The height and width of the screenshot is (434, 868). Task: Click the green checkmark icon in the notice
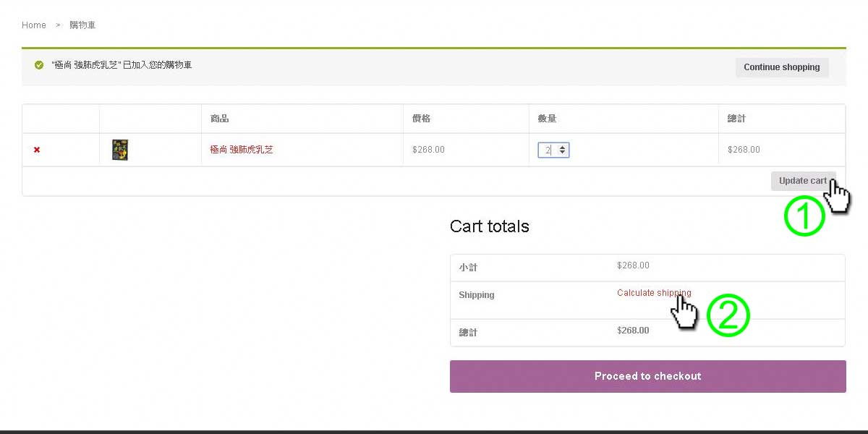click(x=39, y=65)
